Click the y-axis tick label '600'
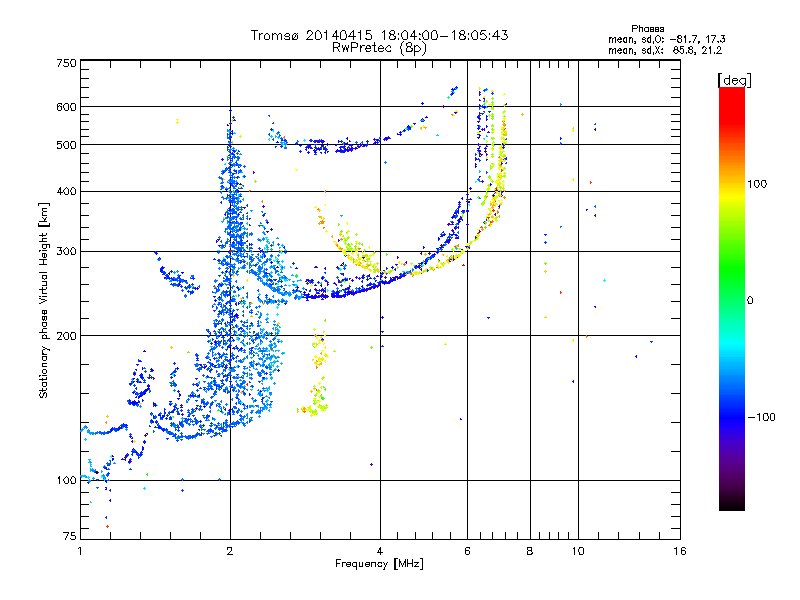800x600 pixels. click(66, 107)
